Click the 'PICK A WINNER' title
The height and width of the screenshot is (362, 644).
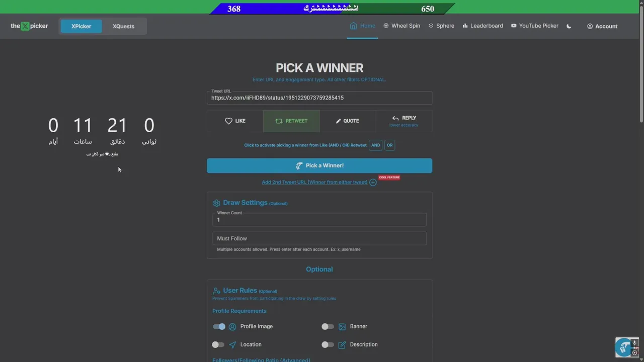click(x=319, y=68)
